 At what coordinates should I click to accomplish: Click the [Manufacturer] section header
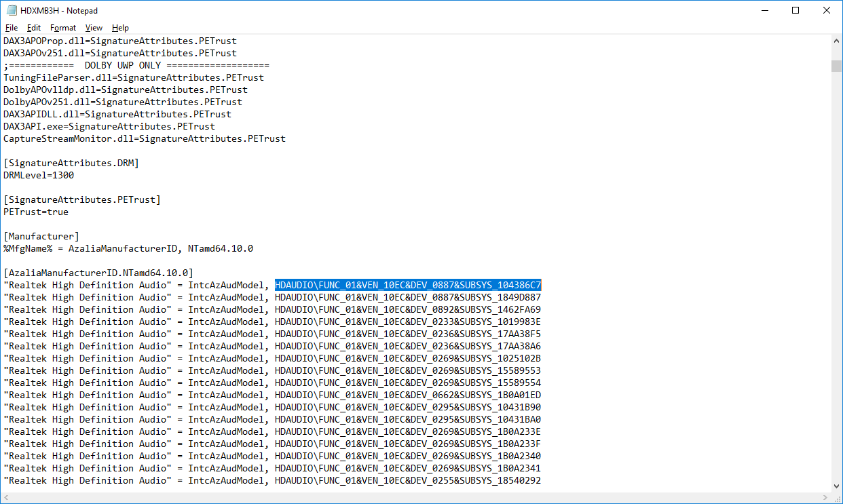(41, 236)
